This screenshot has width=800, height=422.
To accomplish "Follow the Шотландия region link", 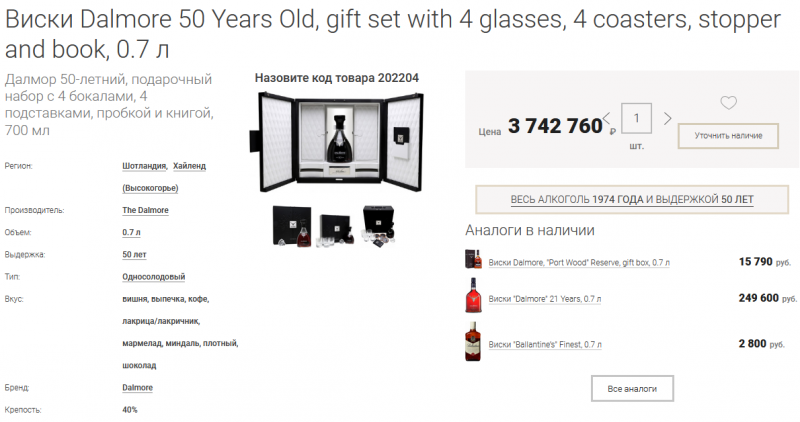I will click(x=144, y=166).
